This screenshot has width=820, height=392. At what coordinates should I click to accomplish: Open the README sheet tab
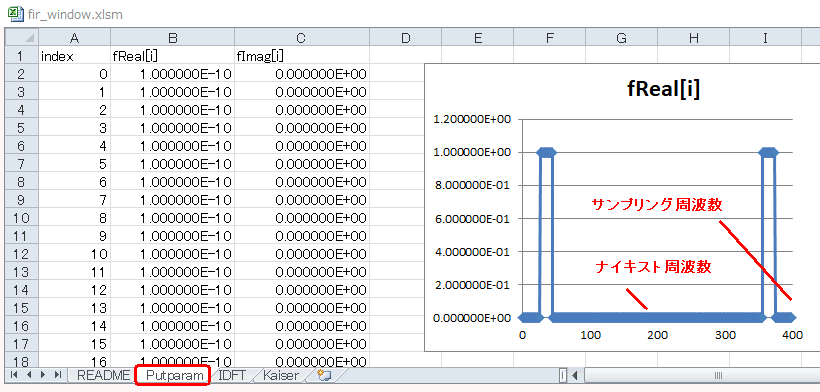[x=102, y=375]
